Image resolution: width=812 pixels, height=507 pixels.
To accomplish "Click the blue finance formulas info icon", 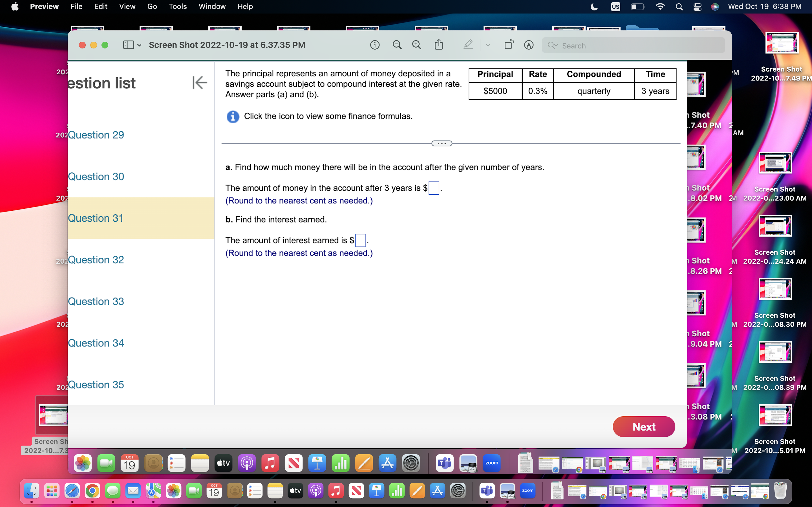I will pos(233,117).
